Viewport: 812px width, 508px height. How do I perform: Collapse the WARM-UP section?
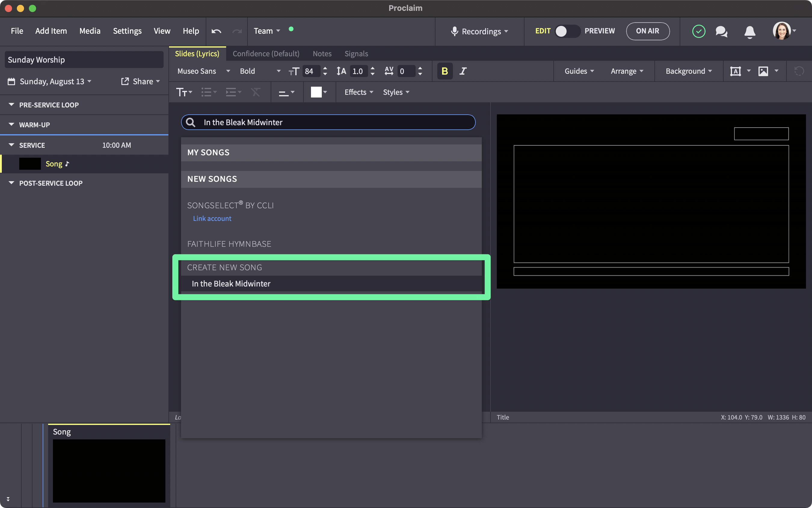[x=11, y=124]
